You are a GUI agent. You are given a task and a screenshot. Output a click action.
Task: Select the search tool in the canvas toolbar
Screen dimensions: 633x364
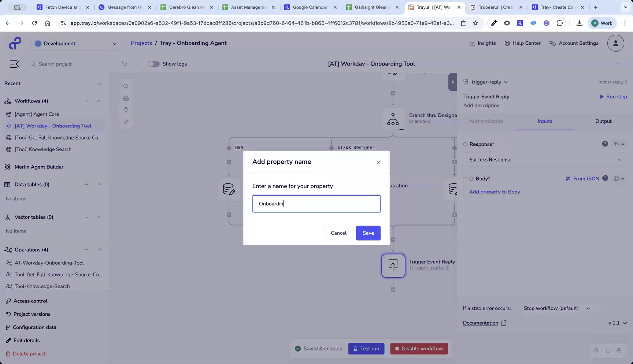point(126,86)
